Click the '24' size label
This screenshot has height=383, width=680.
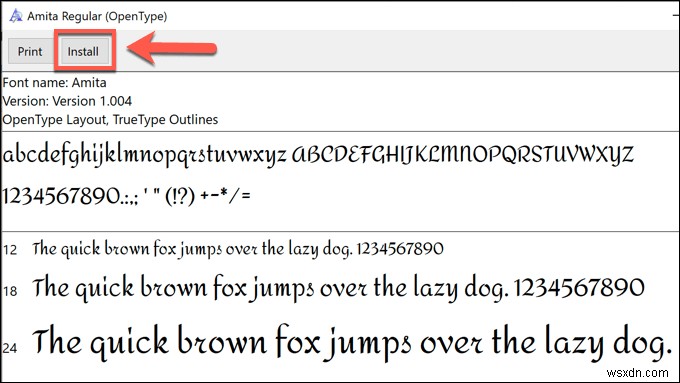(10, 348)
